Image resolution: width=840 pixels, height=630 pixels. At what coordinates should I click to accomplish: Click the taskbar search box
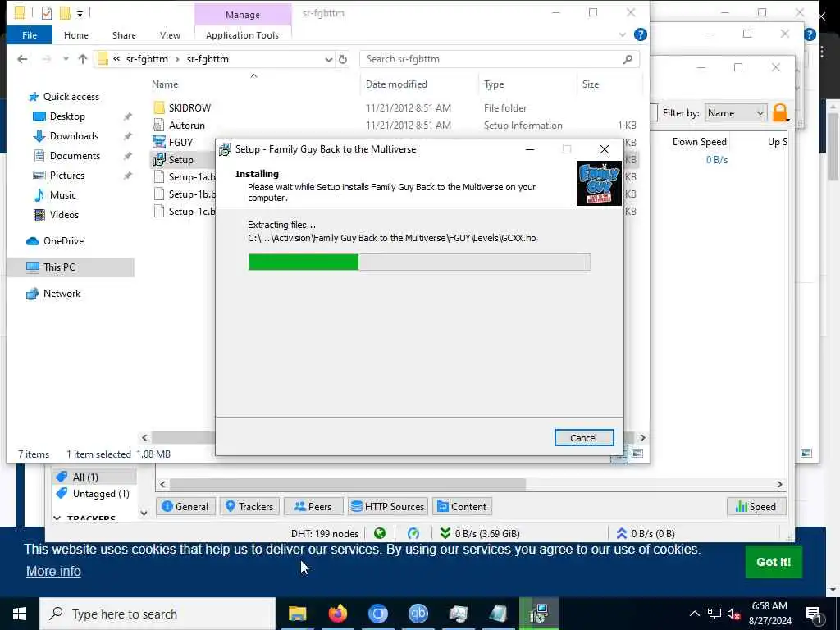(157, 614)
